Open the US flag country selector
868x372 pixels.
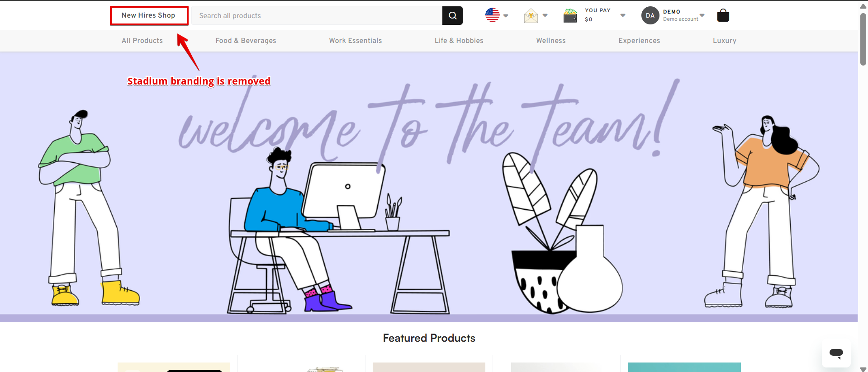click(x=492, y=15)
